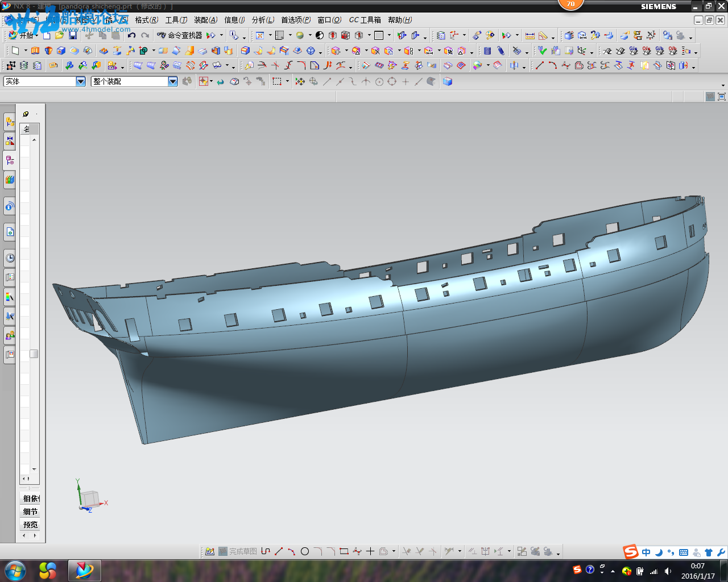The width and height of the screenshot is (728, 582).
Task: Toggle the snap midpoint icon
Action: [340, 82]
